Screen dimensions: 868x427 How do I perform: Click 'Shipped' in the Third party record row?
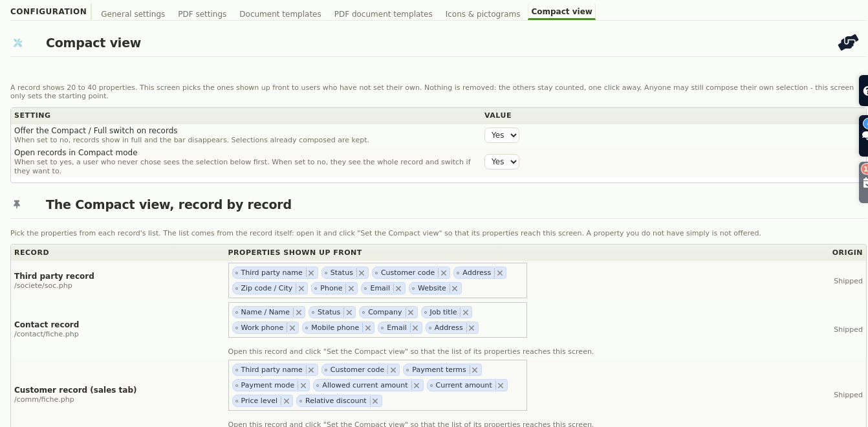848,281
